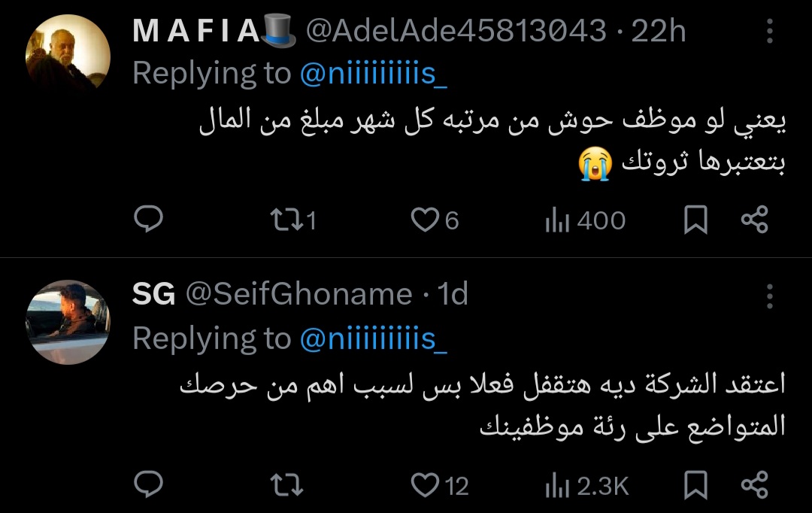Viewport: 812px width, 513px height.
Task: Like SG's tweet with 12 likes
Action: pyautogui.click(x=426, y=485)
